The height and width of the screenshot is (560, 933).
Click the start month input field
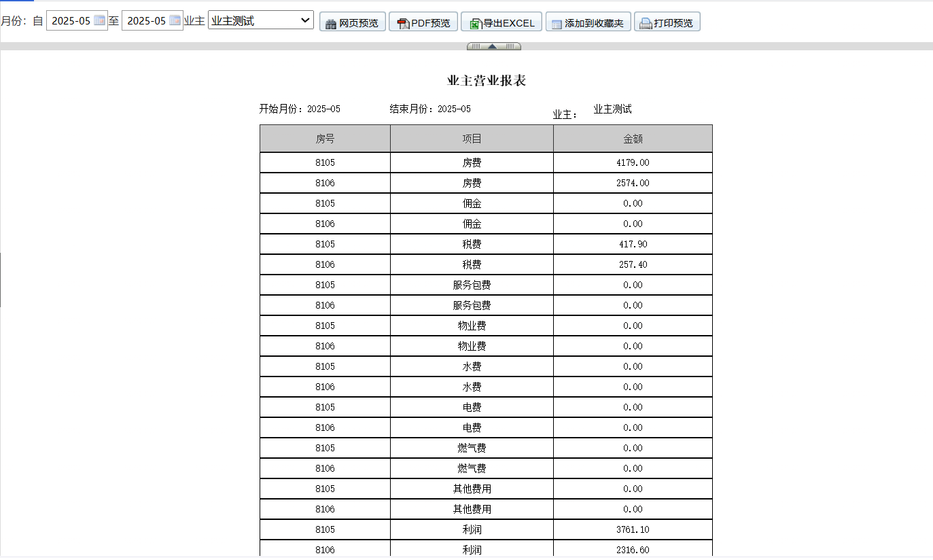77,21
